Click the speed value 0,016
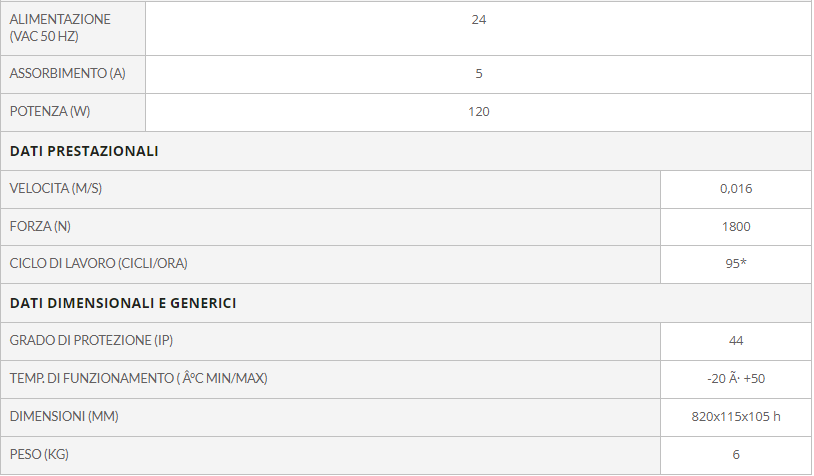Screen dimensions: 814x476 click(736, 188)
